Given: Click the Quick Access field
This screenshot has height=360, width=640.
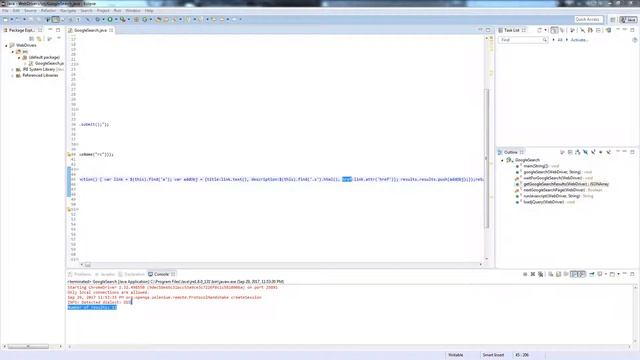Looking at the screenshot, I should 588,19.
